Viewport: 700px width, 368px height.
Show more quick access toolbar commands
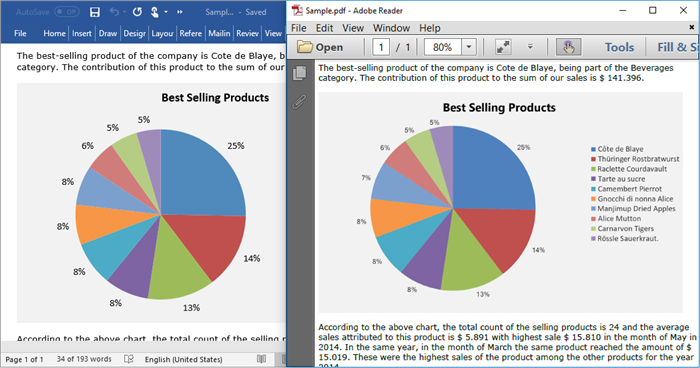coord(179,12)
